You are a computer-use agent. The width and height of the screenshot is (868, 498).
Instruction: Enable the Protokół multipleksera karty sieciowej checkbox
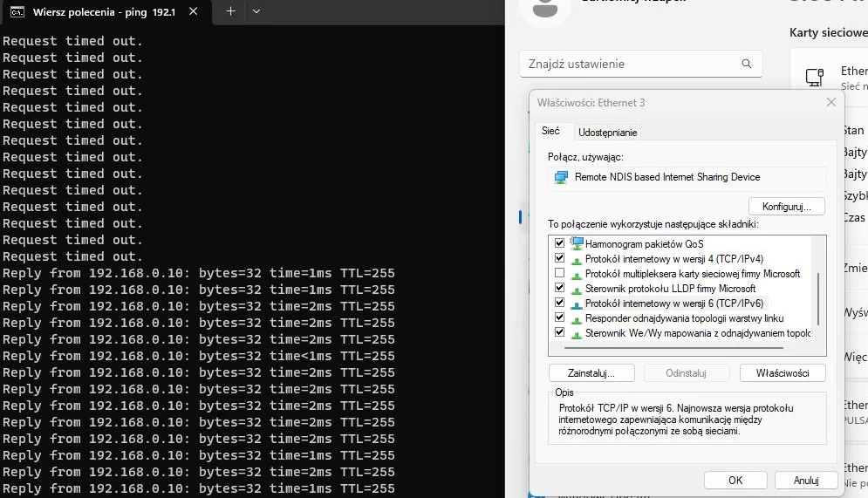coord(560,273)
